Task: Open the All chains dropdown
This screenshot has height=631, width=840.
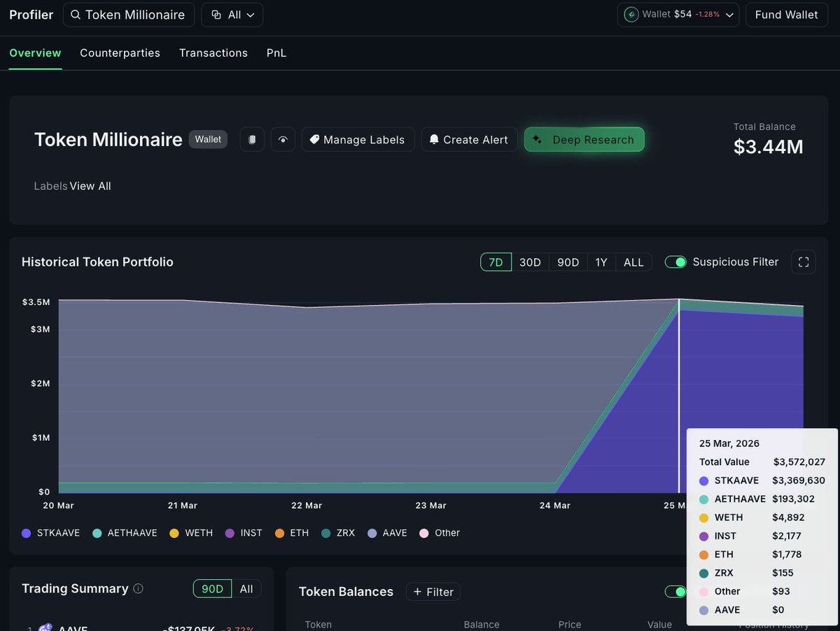Action: pos(232,15)
